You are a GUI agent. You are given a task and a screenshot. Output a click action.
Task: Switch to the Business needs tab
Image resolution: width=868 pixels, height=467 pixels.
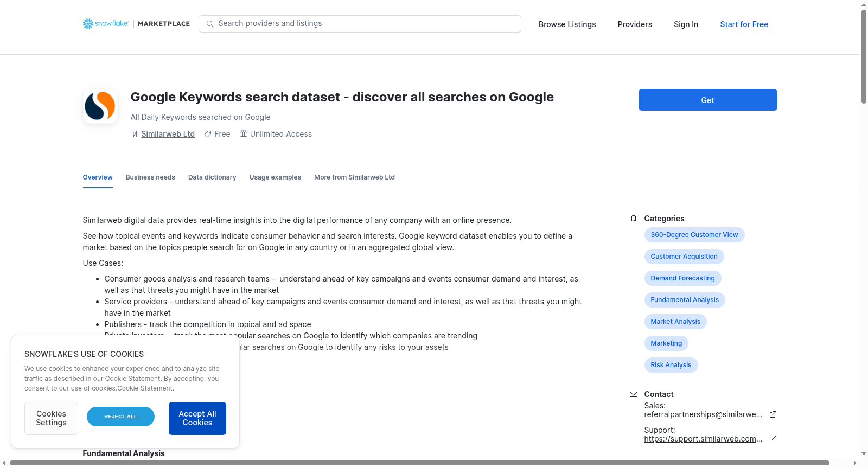coord(150,177)
